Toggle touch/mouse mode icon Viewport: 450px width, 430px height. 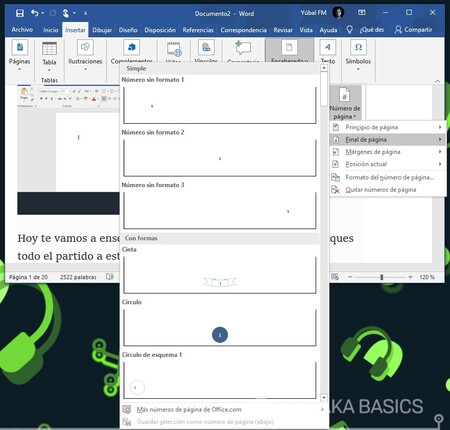coord(66,13)
